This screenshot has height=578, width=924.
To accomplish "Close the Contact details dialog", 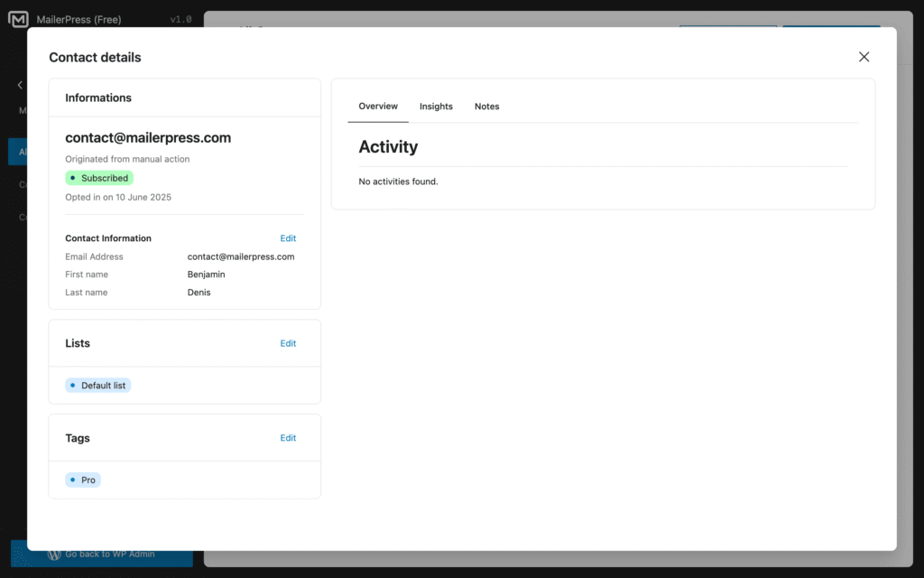I will pos(864,57).
